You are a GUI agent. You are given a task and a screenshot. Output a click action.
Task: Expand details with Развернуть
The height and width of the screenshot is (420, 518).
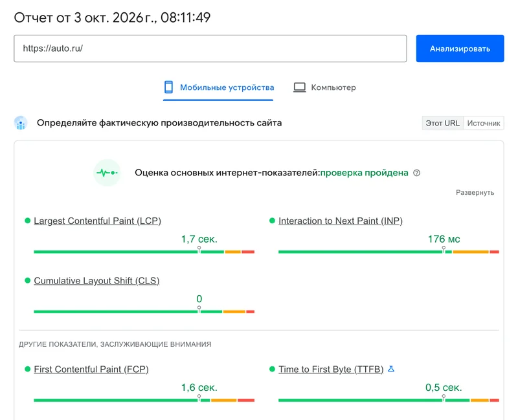[x=475, y=192]
